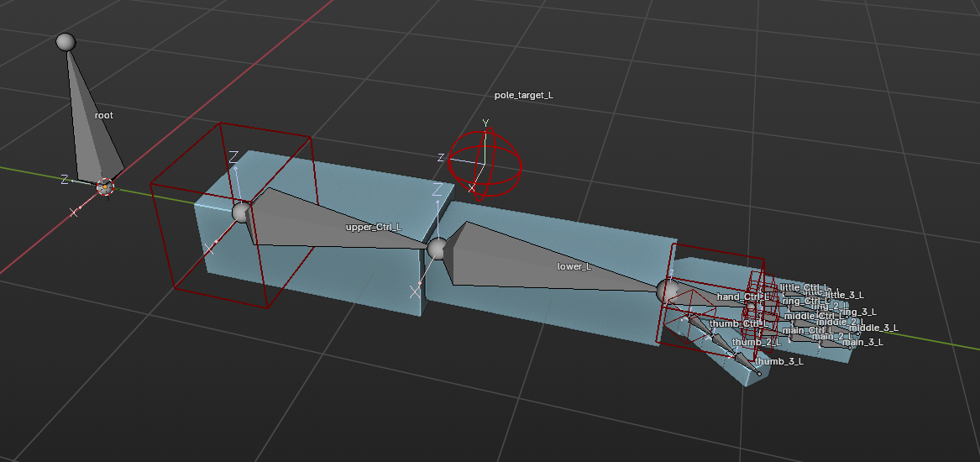Screen dimensions: 980x462
Task: Click the 3D cursor at the root bone's base
Action: [x=105, y=187]
